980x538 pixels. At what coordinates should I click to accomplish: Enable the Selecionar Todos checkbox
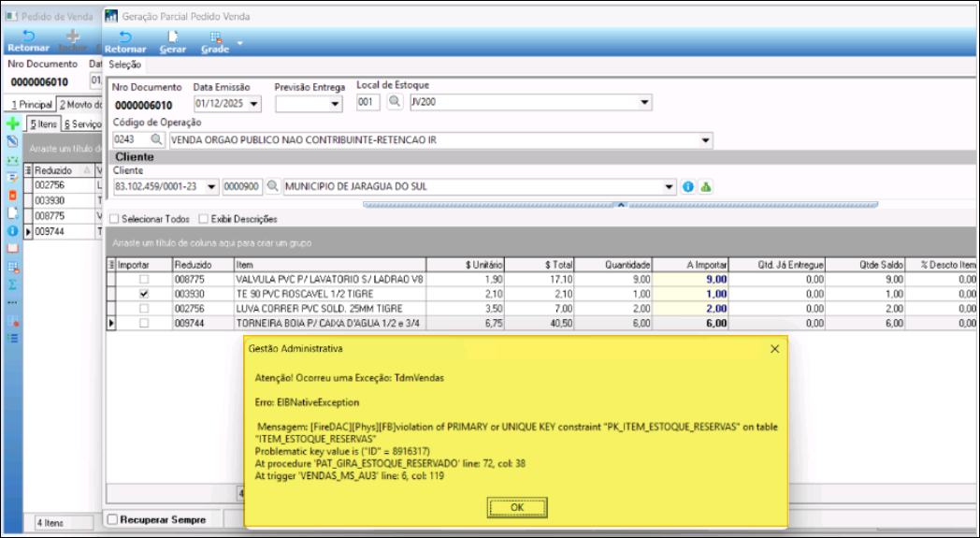click(115, 219)
